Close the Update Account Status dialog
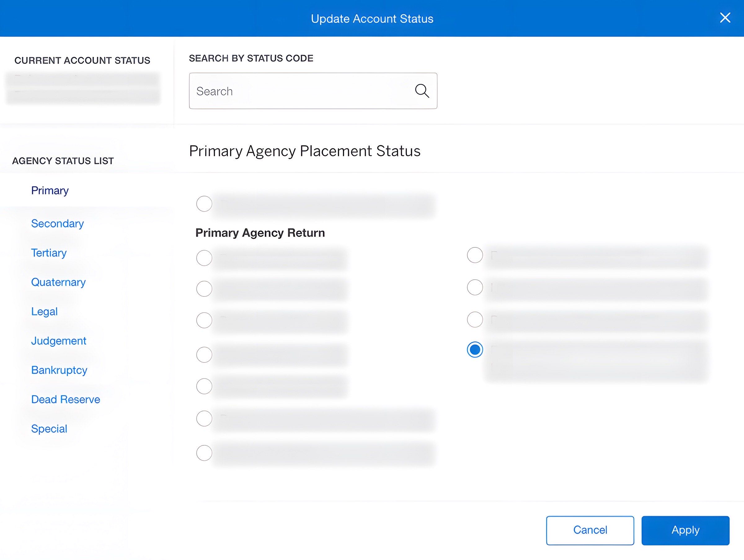 pos(725,17)
